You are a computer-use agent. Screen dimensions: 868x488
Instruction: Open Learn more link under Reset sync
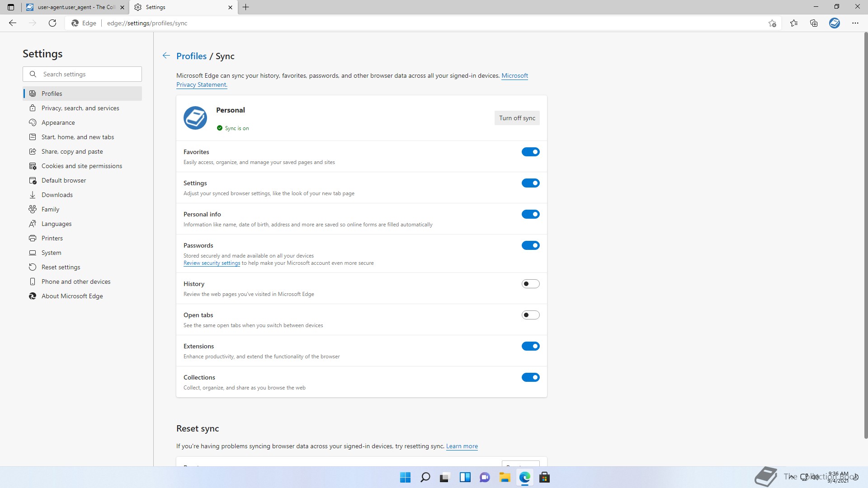pos(462,446)
